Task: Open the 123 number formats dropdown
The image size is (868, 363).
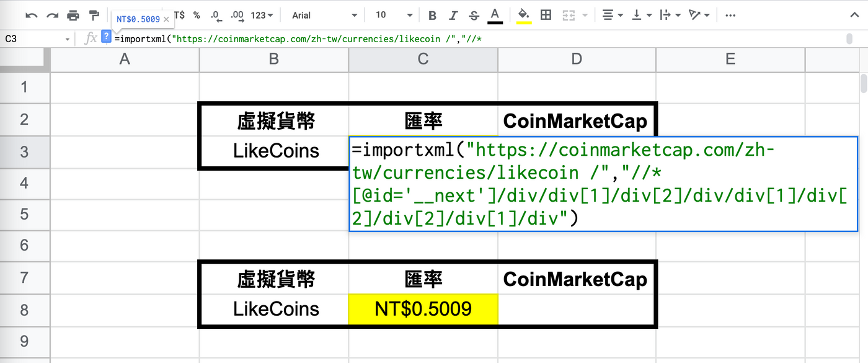Action: tap(262, 15)
